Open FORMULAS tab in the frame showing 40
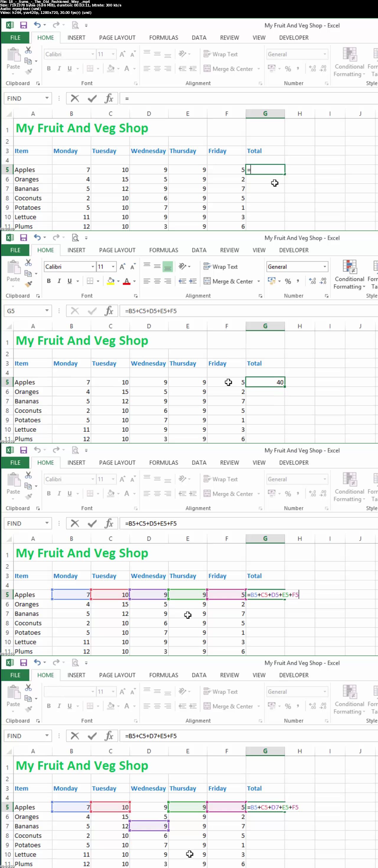Screen dimensions: 378x868 tap(164, 250)
